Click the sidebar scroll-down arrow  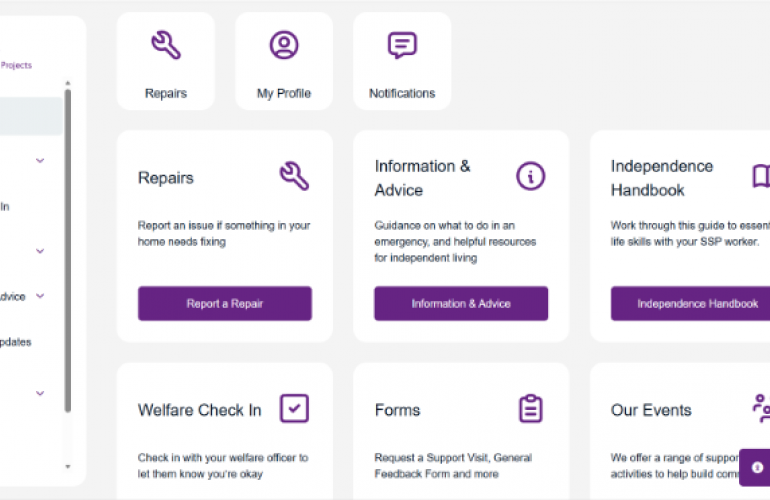click(x=68, y=467)
